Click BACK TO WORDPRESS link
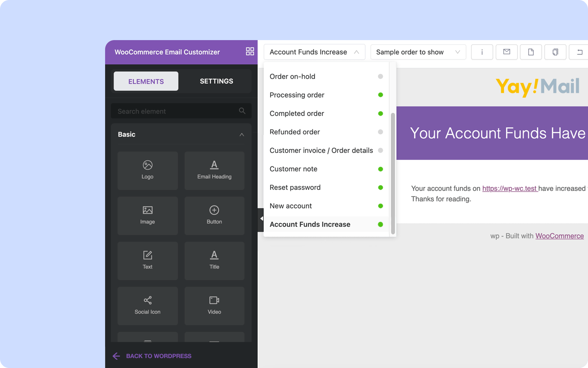This screenshot has height=368, width=588. click(x=159, y=356)
